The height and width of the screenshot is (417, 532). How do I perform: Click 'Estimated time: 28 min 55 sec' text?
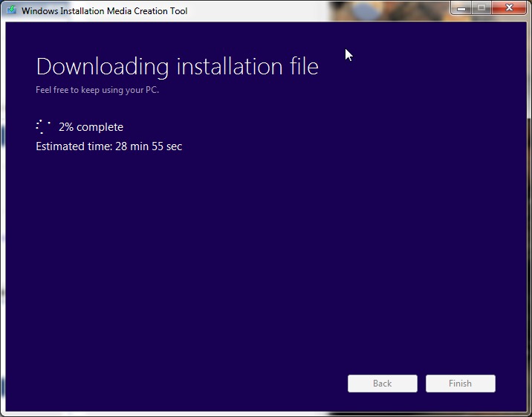point(109,146)
